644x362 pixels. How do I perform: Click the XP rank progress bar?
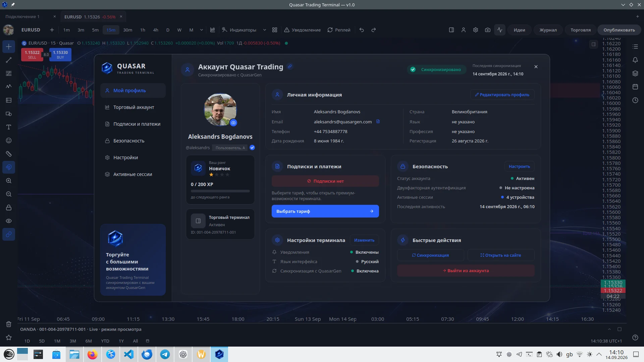[x=220, y=191]
